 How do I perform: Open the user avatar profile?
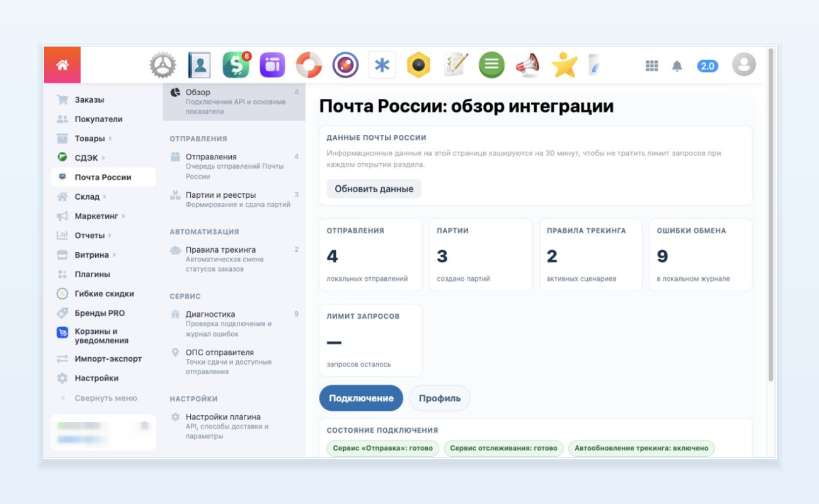(x=744, y=65)
